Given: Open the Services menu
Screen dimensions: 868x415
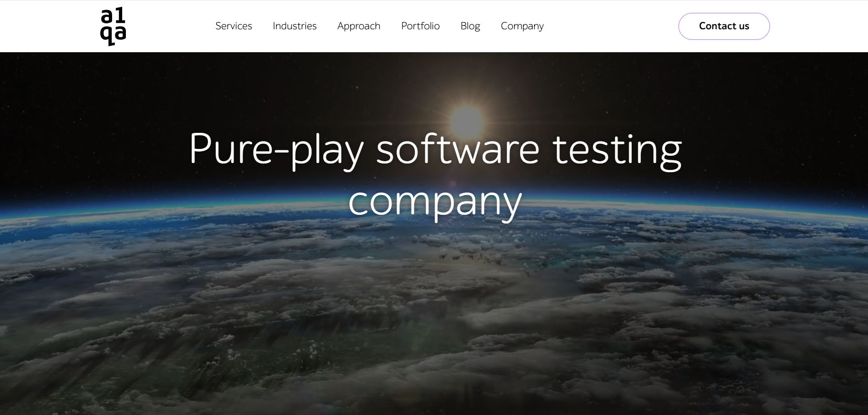Looking at the screenshot, I should click(233, 26).
